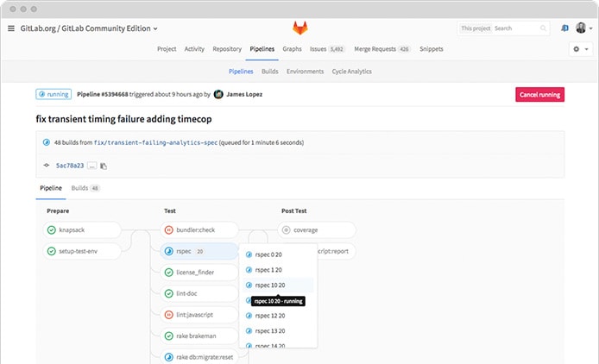Open the Repository tab

point(227,49)
